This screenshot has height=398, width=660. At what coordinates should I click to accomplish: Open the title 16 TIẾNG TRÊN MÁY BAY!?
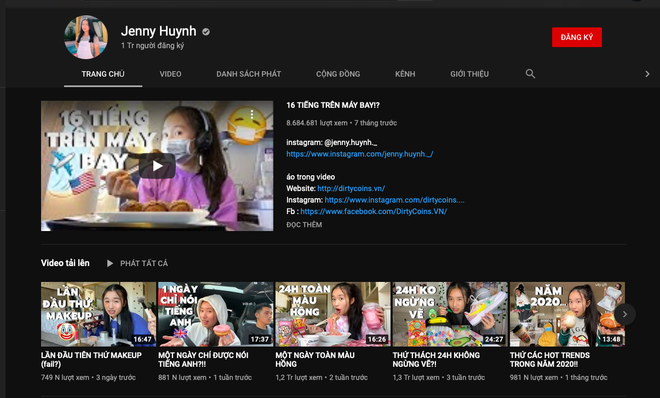(x=333, y=105)
